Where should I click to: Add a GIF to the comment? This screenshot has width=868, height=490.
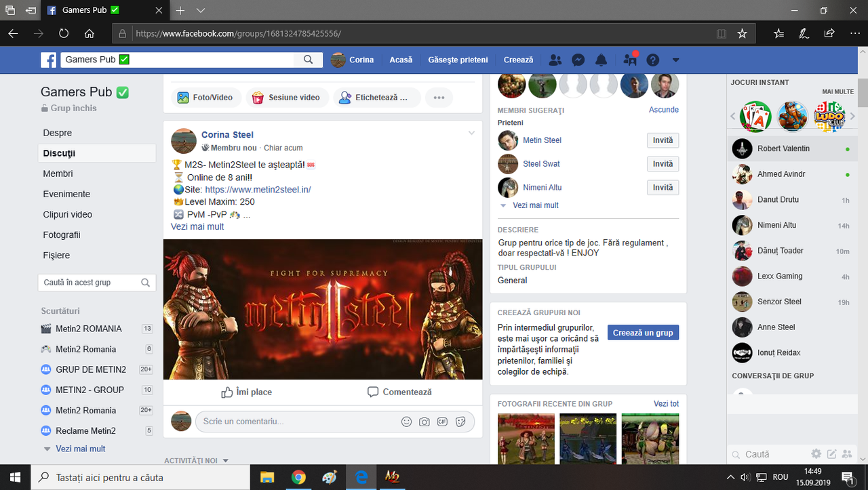tap(442, 422)
